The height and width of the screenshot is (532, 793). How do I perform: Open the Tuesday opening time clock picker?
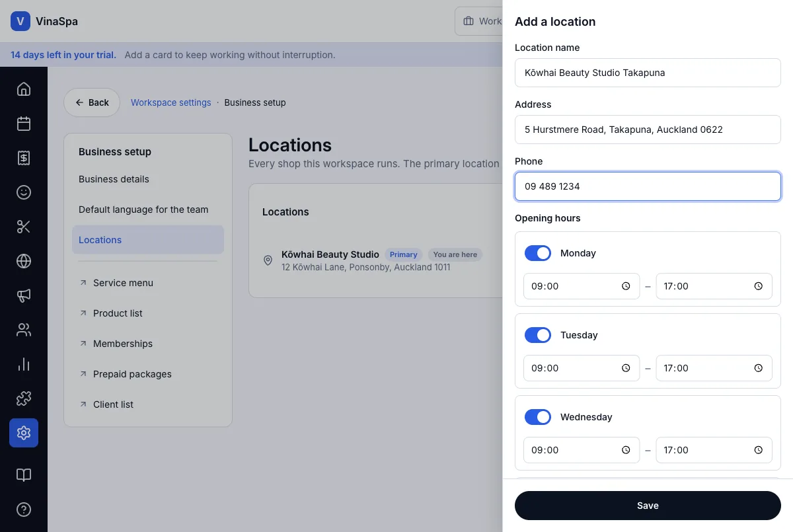626,368
